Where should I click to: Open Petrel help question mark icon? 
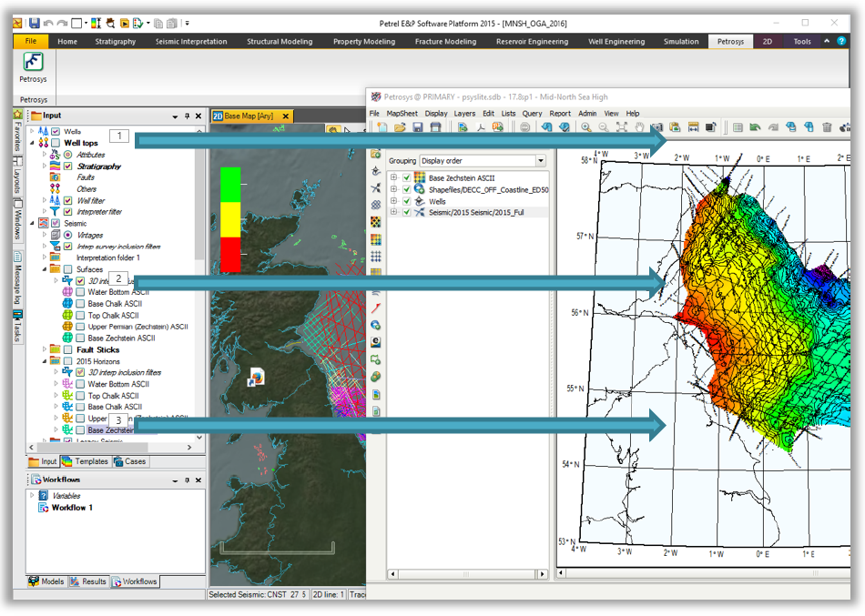point(841,41)
